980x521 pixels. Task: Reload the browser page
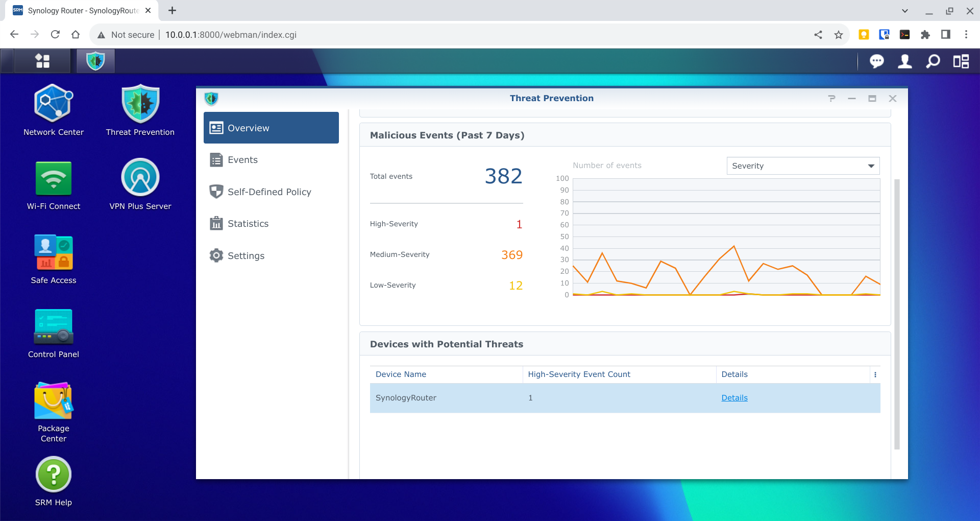point(55,35)
